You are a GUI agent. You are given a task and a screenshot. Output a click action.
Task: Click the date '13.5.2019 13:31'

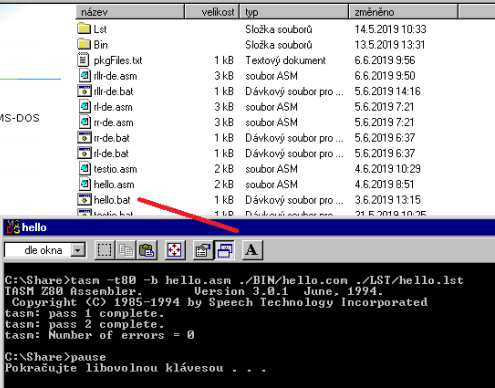390,45
